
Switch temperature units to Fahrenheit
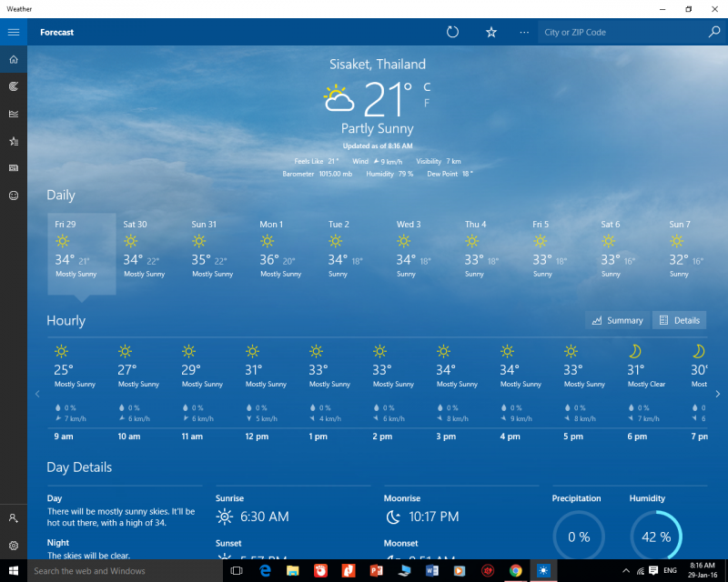tap(427, 103)
